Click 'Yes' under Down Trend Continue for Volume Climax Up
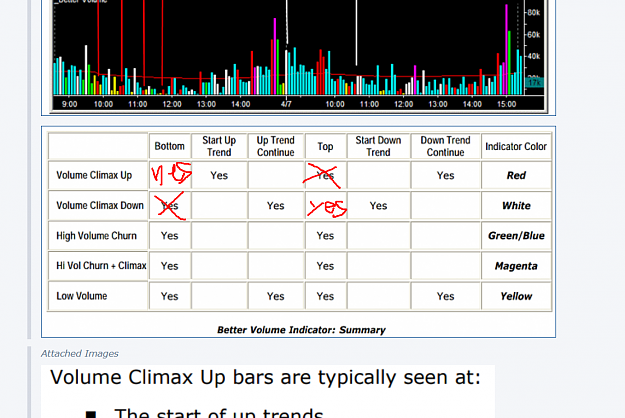625x418 pixels. [445, 175]
